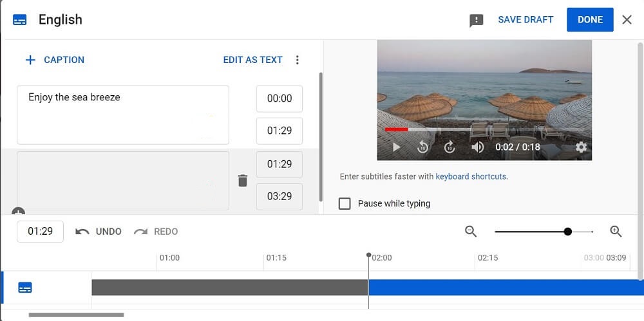Image resolution: width=644 pixels, height=321 pixels.
Task: Click the send feedback icon
Action: 476,20
